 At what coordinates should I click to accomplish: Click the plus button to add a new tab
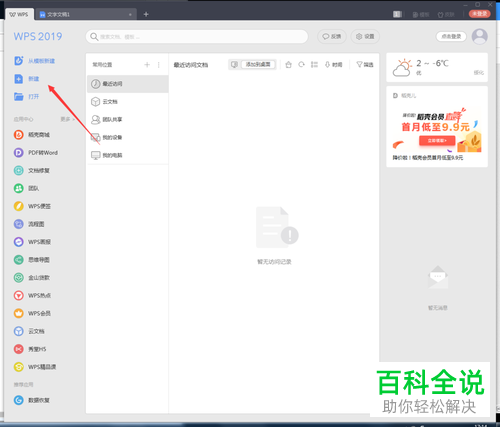(146, 14)
